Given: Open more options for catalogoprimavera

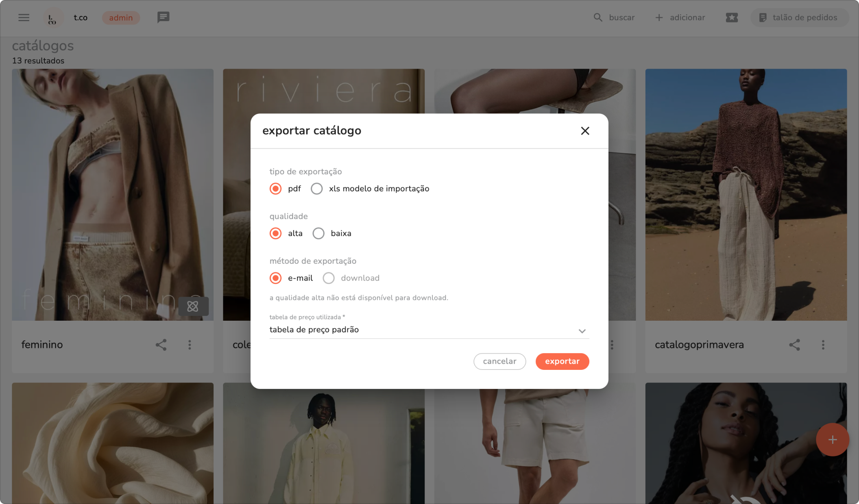Looking at the screenshot, I should (823, 345).
